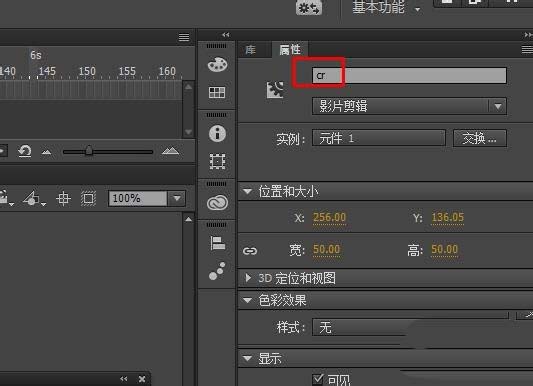This screenshot has width=533, height=386.
Task: Open the timeline panel options menu
Action: click(184, 37)
